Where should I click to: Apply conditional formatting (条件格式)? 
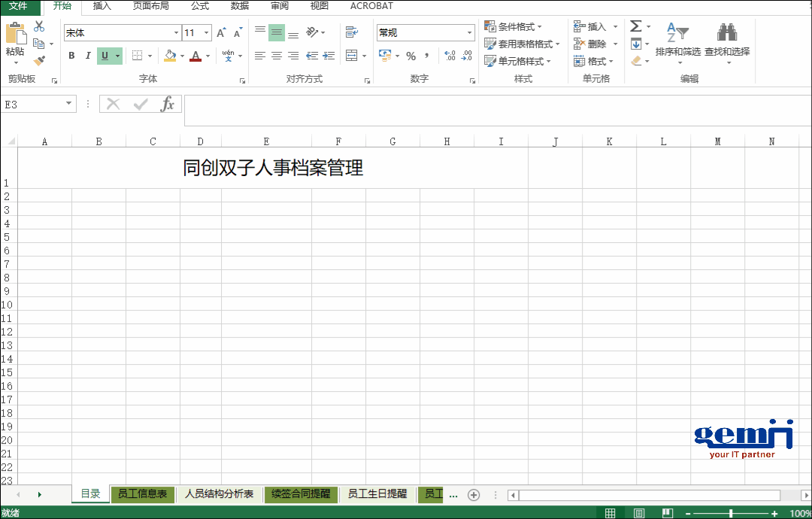(518, 26)
